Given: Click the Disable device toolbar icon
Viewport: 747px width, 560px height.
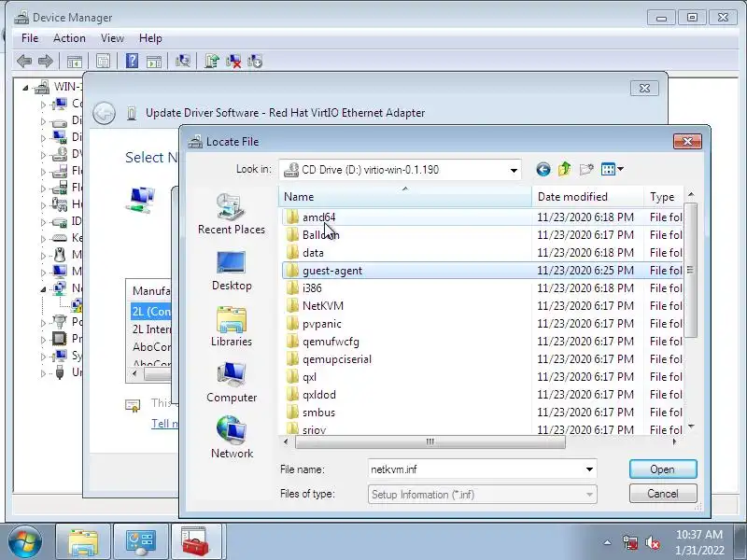Looking at the screenshot, I should point(255,61).
